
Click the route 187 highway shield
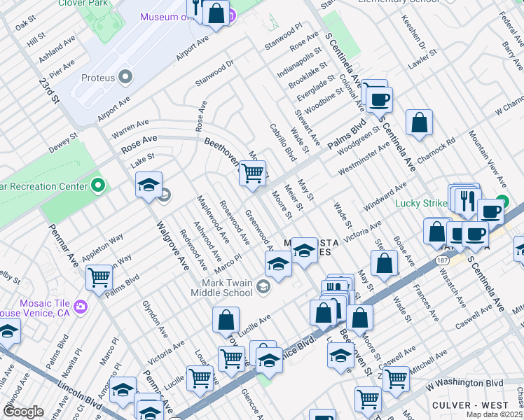tap(442, 260)
